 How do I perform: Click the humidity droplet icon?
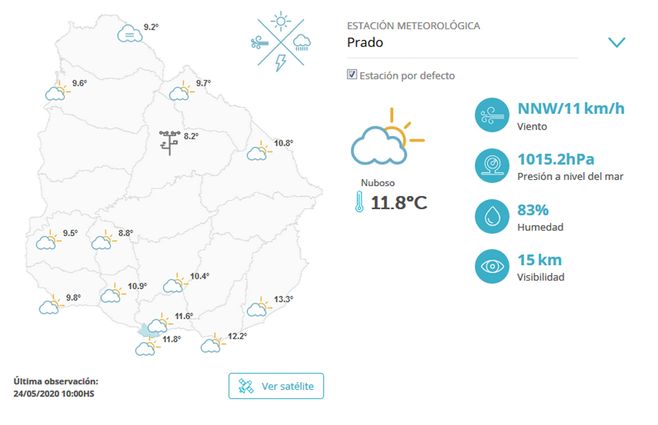coord(490,216)
